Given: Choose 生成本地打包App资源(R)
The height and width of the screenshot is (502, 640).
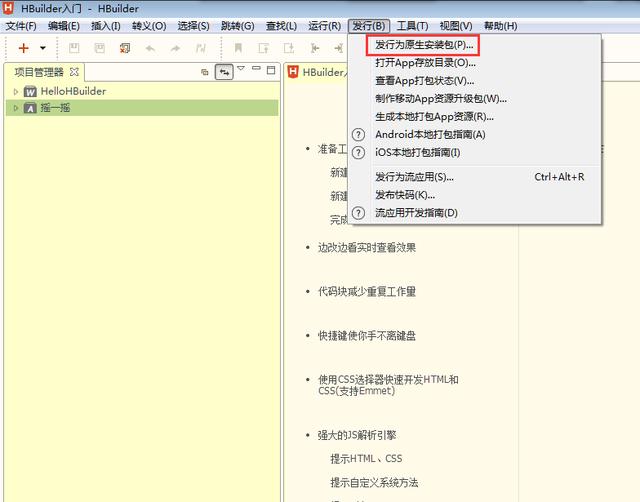Looking at the screenshot, I should click(x=475, y=117).
